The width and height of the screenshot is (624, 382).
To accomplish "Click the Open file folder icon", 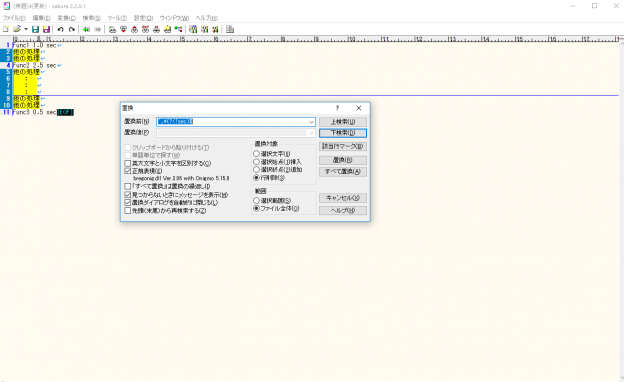I will 17,29.
